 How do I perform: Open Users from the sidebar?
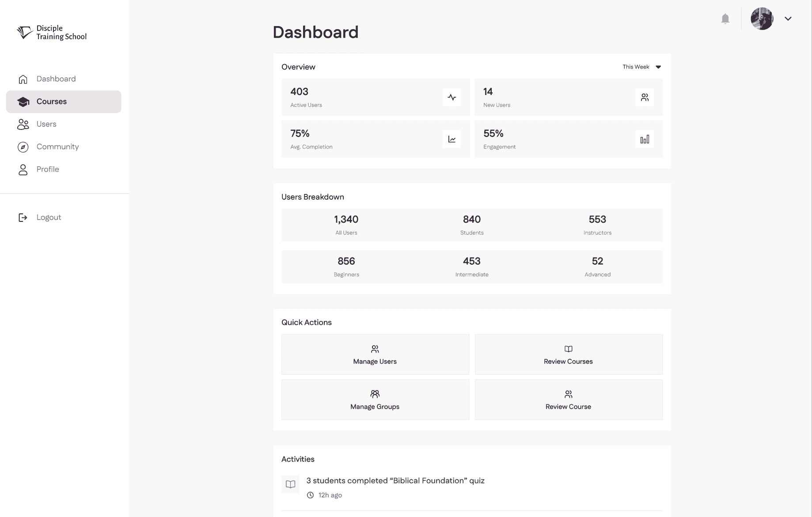click(64, 124)
